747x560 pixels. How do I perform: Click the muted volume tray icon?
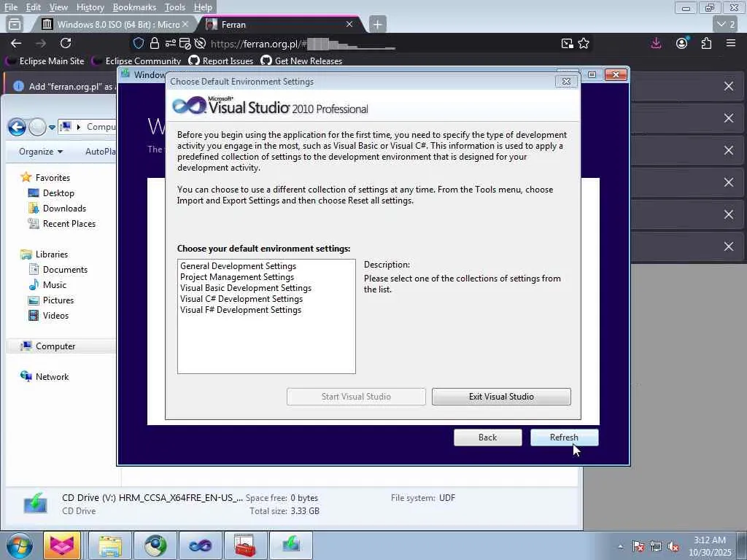tap(673, 547)
